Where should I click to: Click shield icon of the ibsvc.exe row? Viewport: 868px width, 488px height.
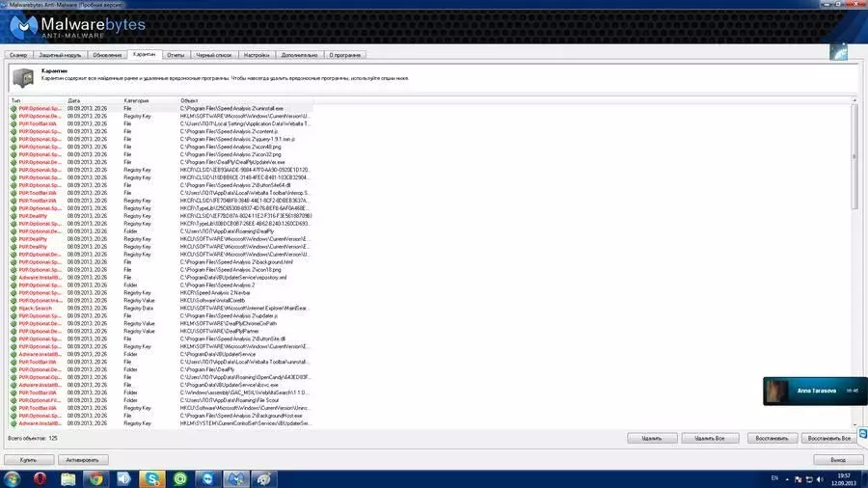(14, 385)
